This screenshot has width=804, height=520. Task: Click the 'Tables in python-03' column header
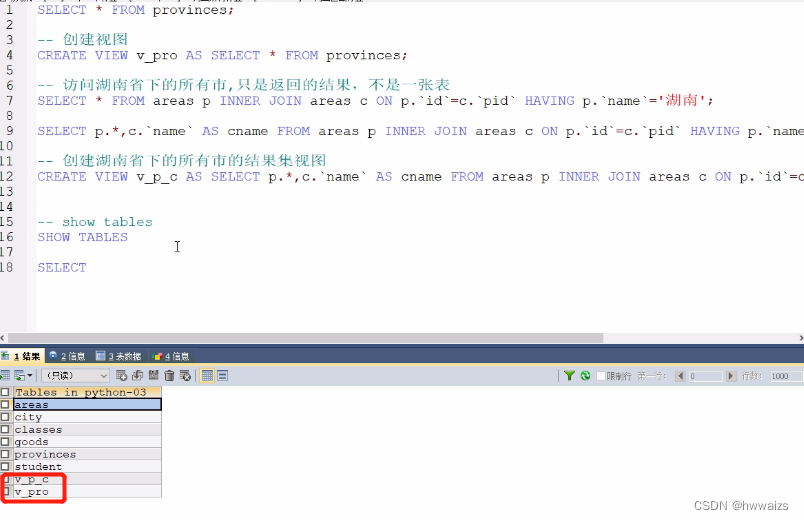point(87,392)
